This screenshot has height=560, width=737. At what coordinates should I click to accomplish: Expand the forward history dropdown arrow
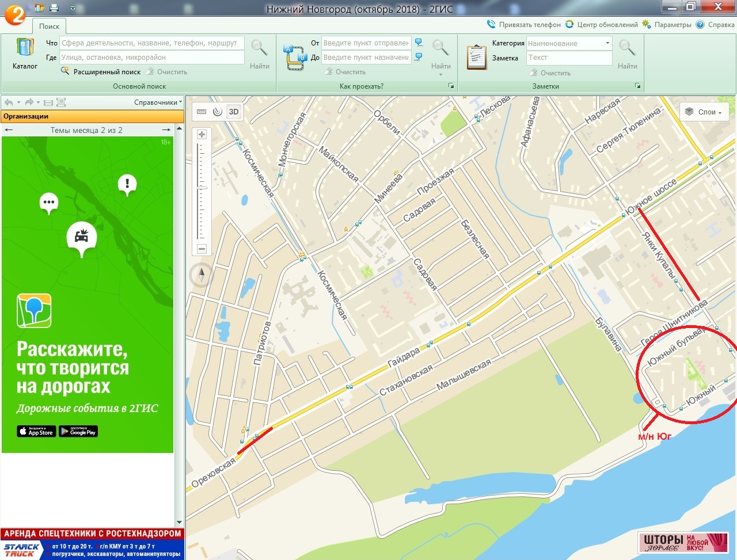(x=39, y=102)
